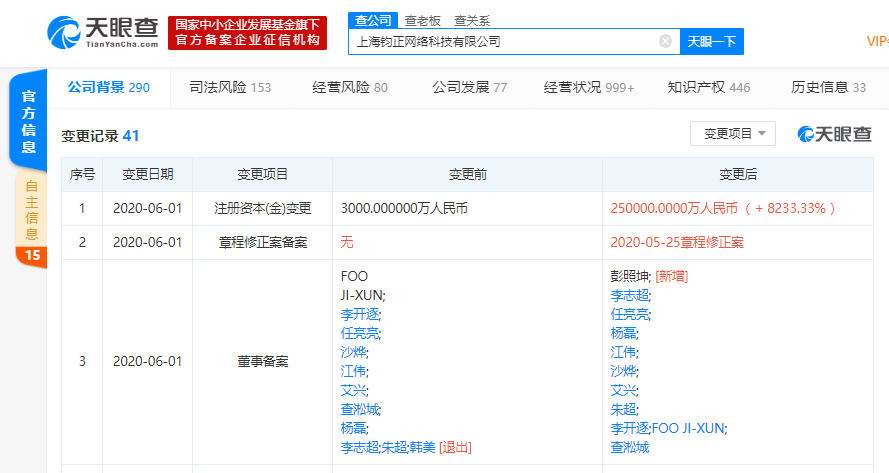
Task: Open 沙烨 link in 变更前 column
Action: [x=354, y=352]
